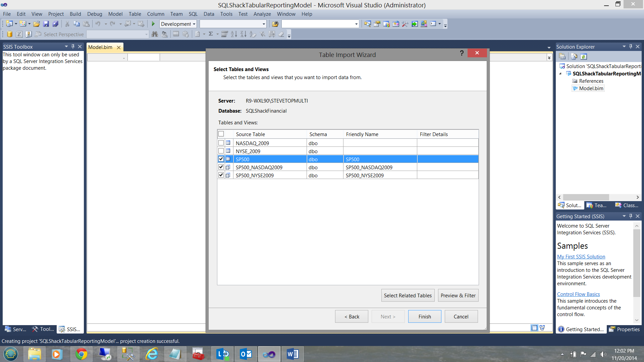Check the NYSE_2009 table checkbox
The image size is (644, 362).
coord(221,151)
